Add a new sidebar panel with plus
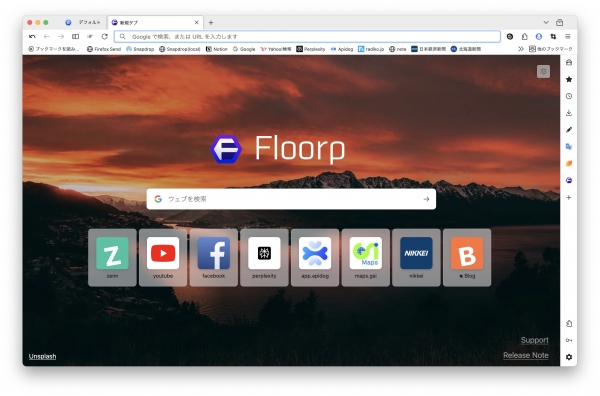Viewport: 600px width, 396px height. [x=569, y=197]
